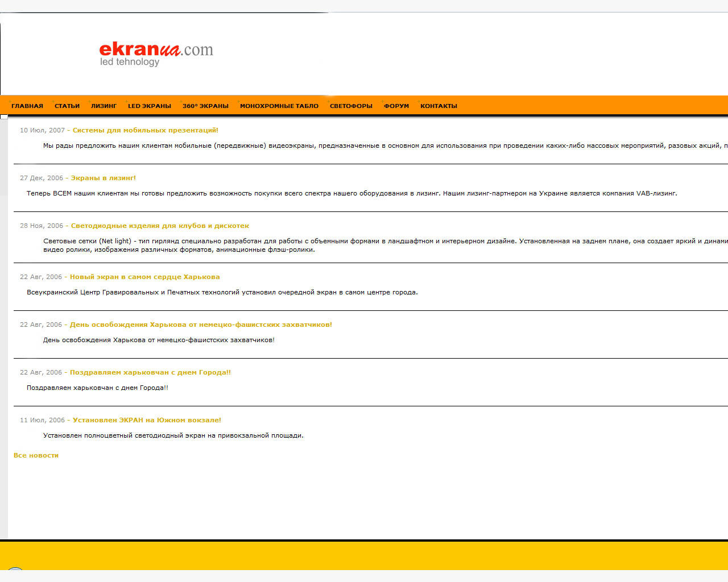The width and height of the screenshot is (728, 582).
Task: Open 'Поздравляем харьковчан с днем Города!!' headline
Action: pyautogui.click(x=150, y=372)
